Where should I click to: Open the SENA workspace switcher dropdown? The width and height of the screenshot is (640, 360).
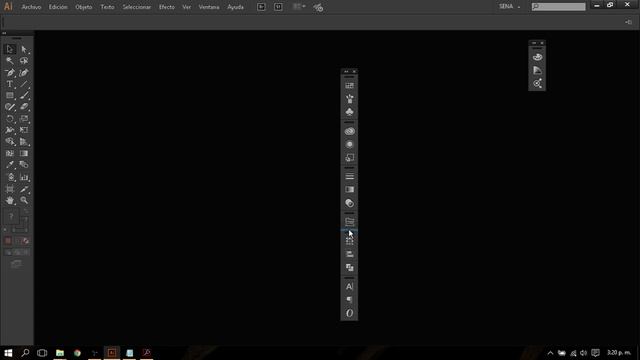tap(509, 7)
